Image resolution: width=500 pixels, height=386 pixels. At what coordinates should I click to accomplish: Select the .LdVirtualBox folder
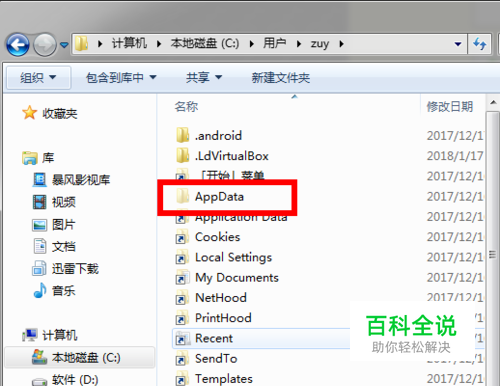(232, 156)
